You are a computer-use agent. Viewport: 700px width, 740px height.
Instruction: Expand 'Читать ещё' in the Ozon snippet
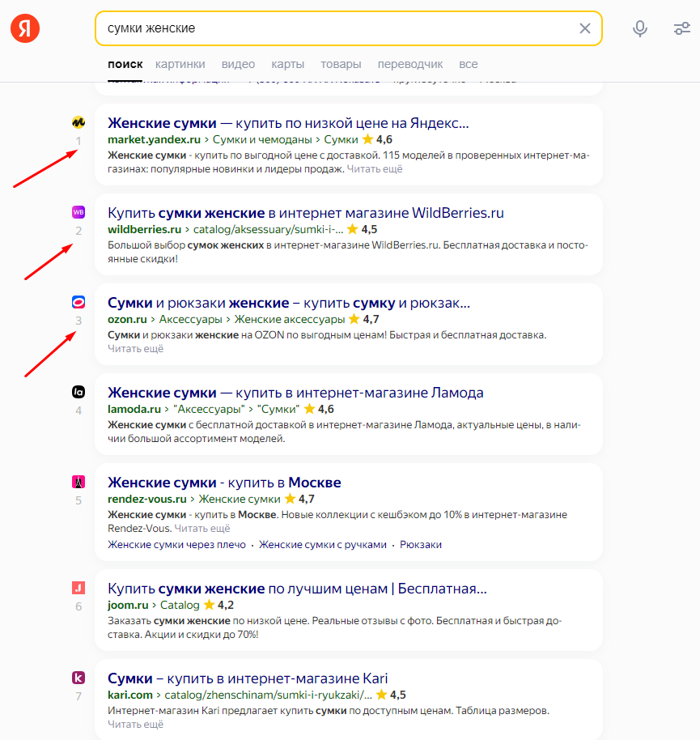(135, 348)
